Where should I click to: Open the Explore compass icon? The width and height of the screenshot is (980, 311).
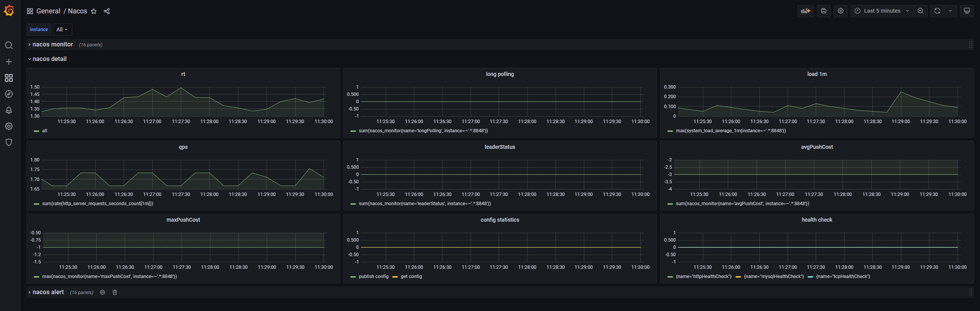point(9,94)
